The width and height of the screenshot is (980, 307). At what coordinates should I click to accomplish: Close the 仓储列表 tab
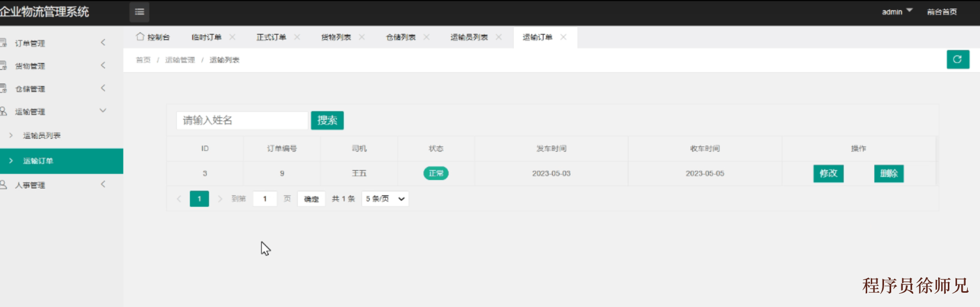(x=426, y=37)
